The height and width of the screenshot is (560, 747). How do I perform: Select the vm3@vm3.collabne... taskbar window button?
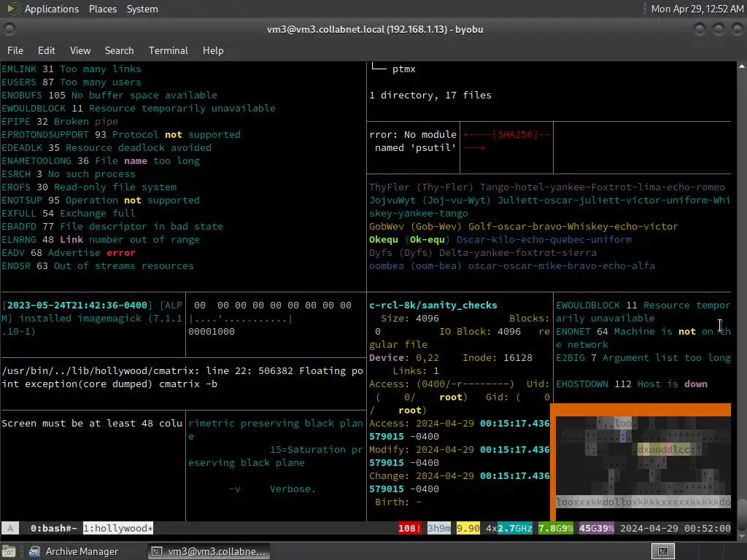point(209,551)
